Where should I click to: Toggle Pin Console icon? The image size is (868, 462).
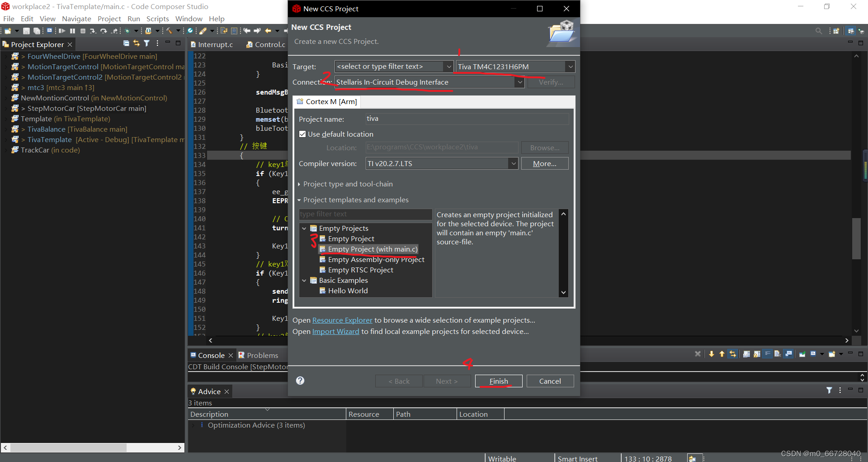pos(802,354)
